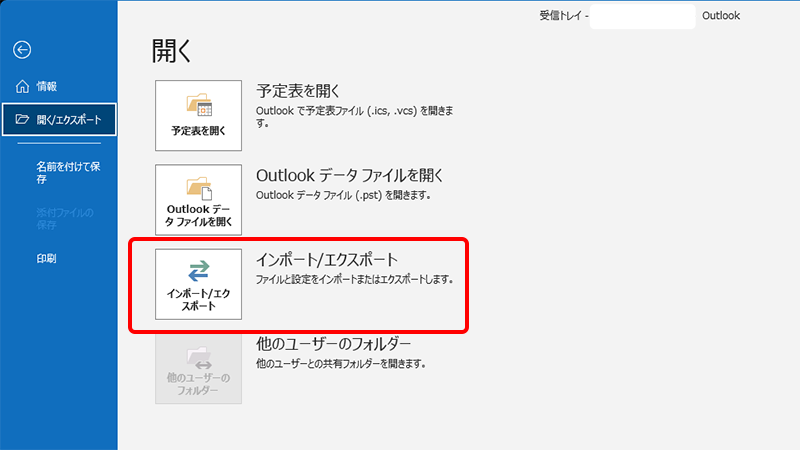Screen dimensions: 800x450
Task: Click the Outlook データ ファイルを開く heading text
Action: tap(349, 175)
